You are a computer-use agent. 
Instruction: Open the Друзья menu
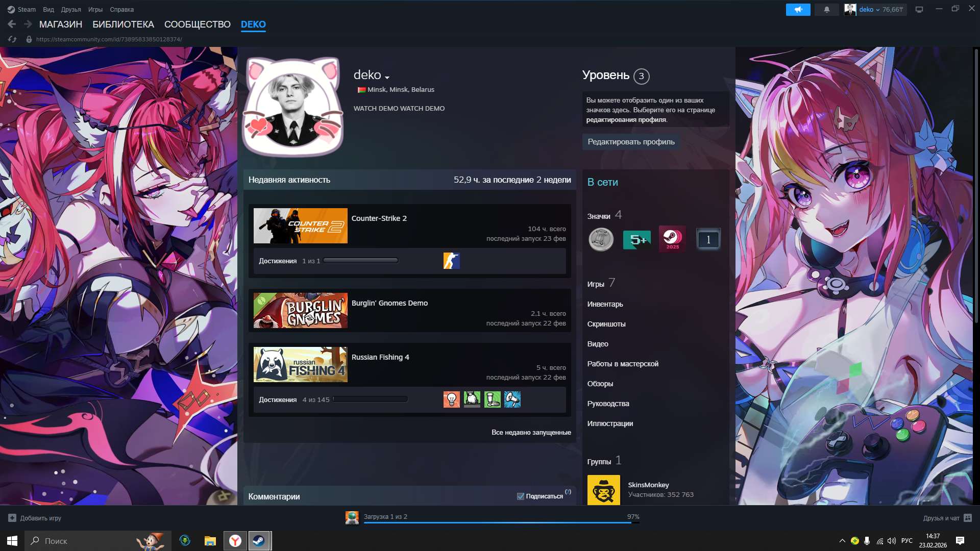[x=71, y=9]
